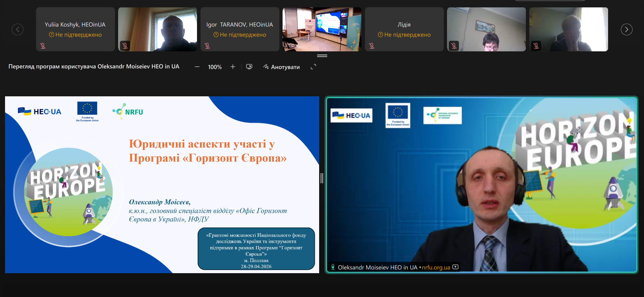Image resolution: width=644 pixels, height=297 pixels.
Task: Select the Oleksandr Moiseiev speaker video
Action: click(x=481, y=185)
